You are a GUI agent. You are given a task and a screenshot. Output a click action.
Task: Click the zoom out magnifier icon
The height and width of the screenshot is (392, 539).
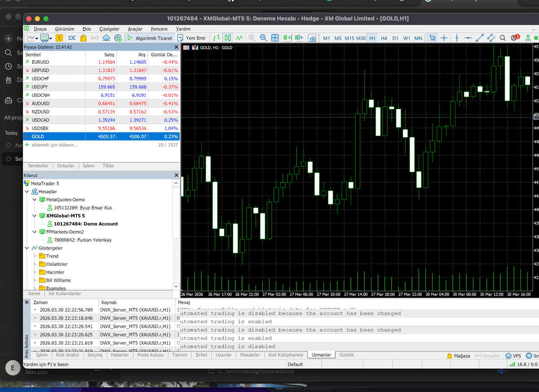(263, 38)
